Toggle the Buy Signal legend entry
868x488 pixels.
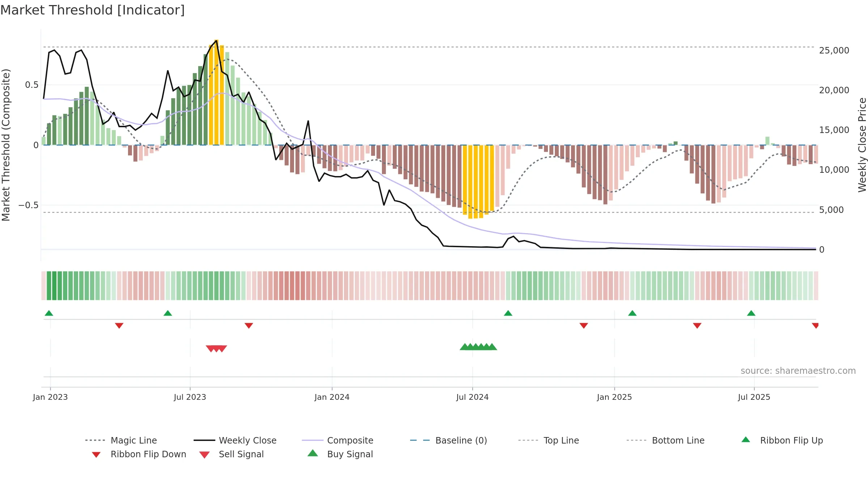click(340, 454)
